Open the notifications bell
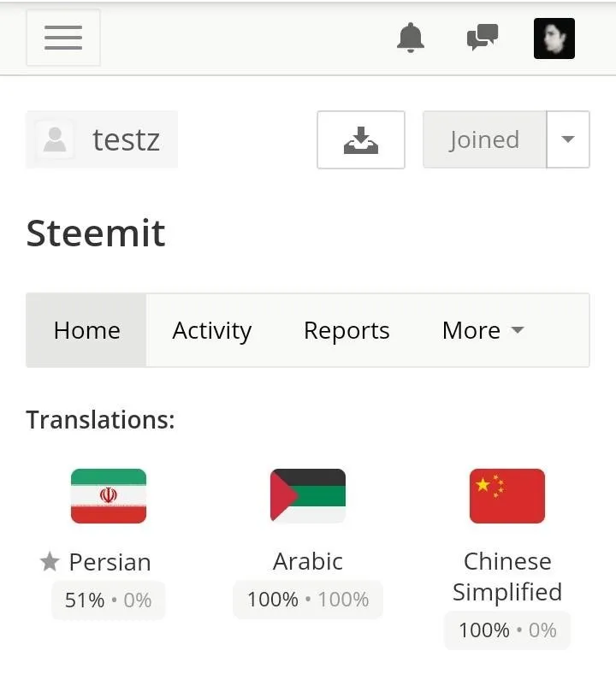 (411, 38)
